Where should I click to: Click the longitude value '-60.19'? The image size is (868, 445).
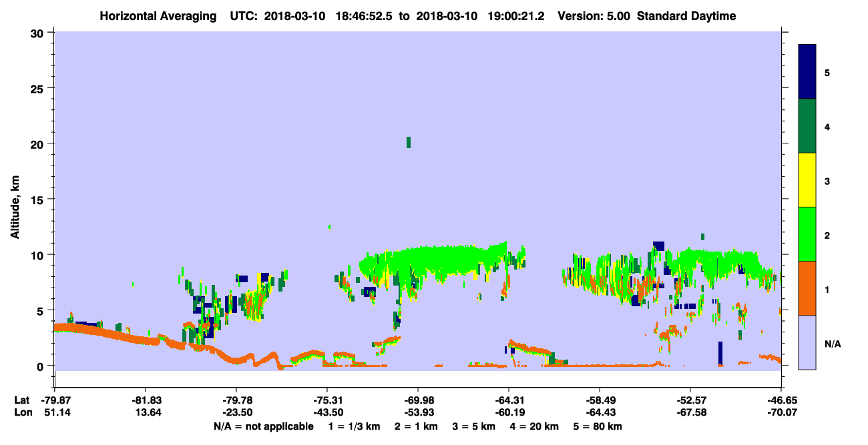tap(509, 412)
